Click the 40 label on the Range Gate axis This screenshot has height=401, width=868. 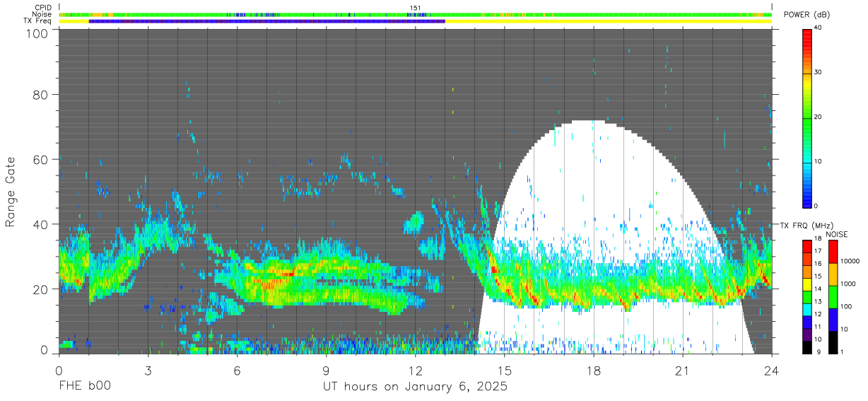point(40,224)
